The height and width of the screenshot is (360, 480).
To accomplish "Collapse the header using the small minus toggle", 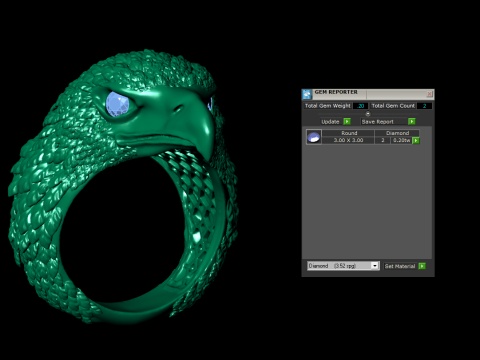I will tap(368, 114).
